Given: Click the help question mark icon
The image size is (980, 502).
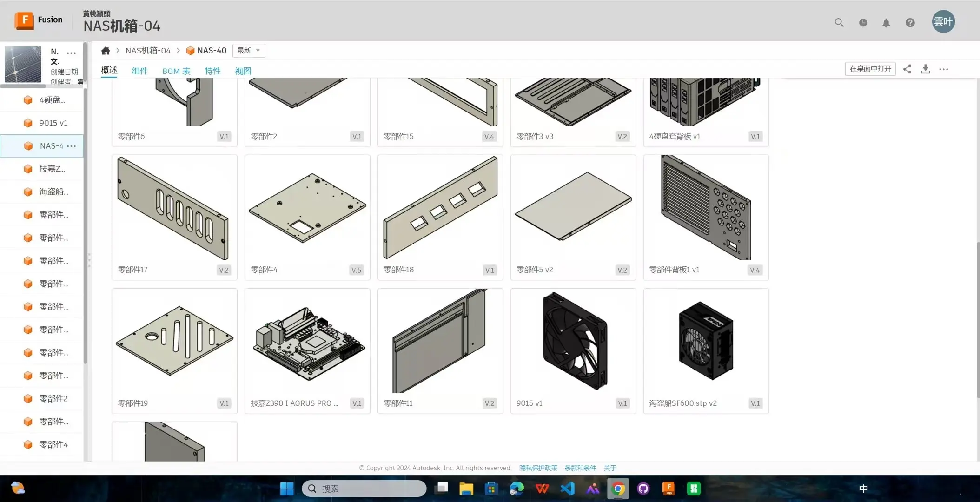Looking at the screenshot, I should point(910,22).
